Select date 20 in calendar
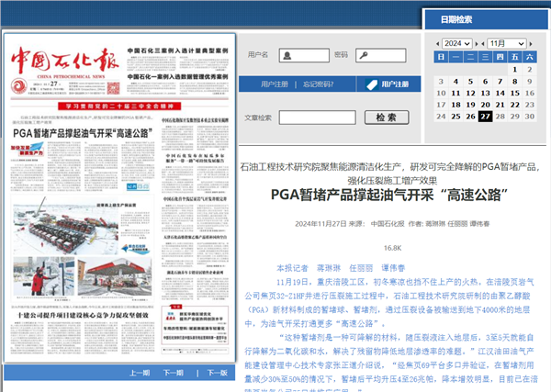Viewport: 551px width, 392px height. (x=485, y=105)
